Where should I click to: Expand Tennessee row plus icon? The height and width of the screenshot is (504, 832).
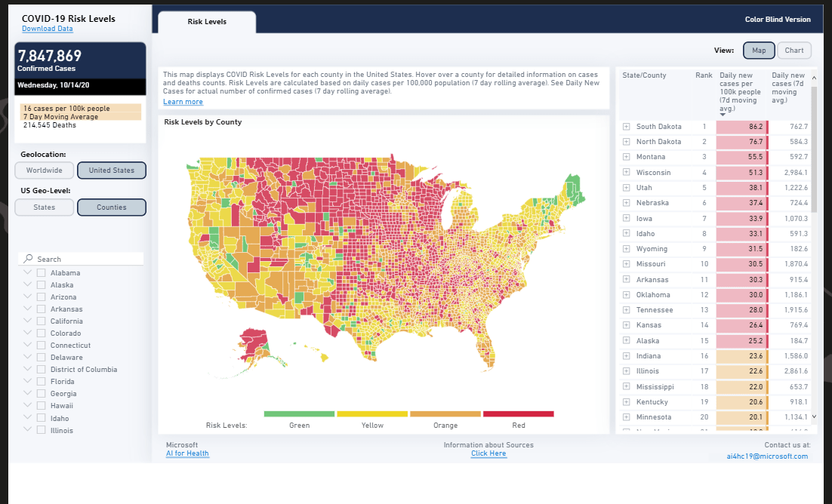click(626, 310)
